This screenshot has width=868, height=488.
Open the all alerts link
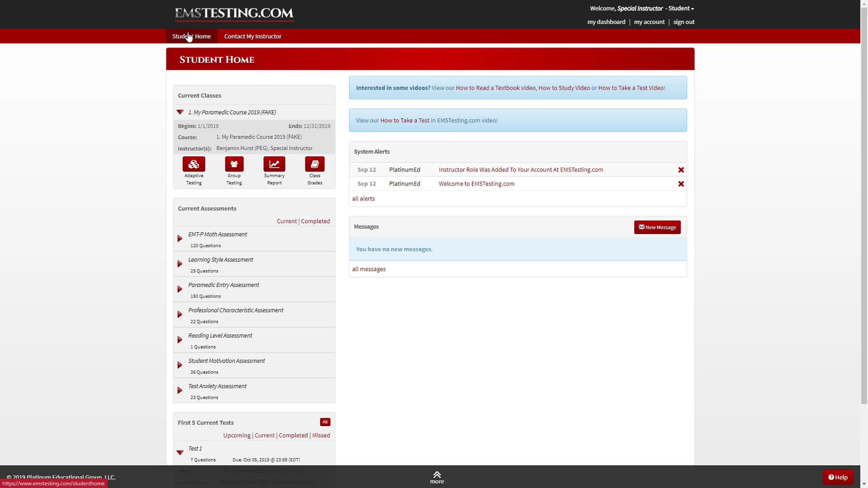[x=363, y=198]
